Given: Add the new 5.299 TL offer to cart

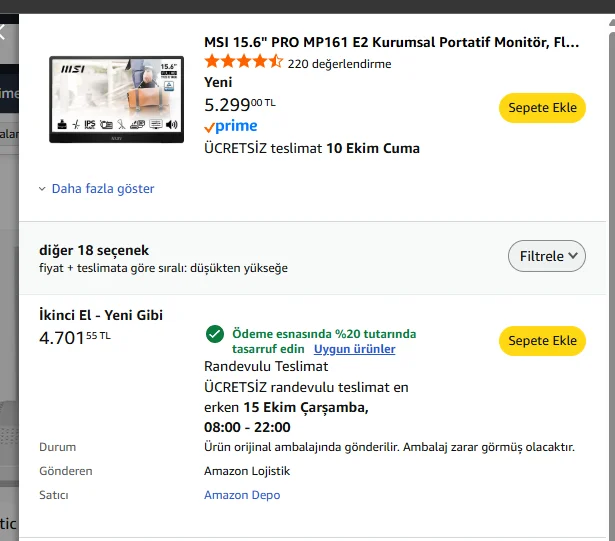Looking at the screenshot, I should tap(541, 108).
